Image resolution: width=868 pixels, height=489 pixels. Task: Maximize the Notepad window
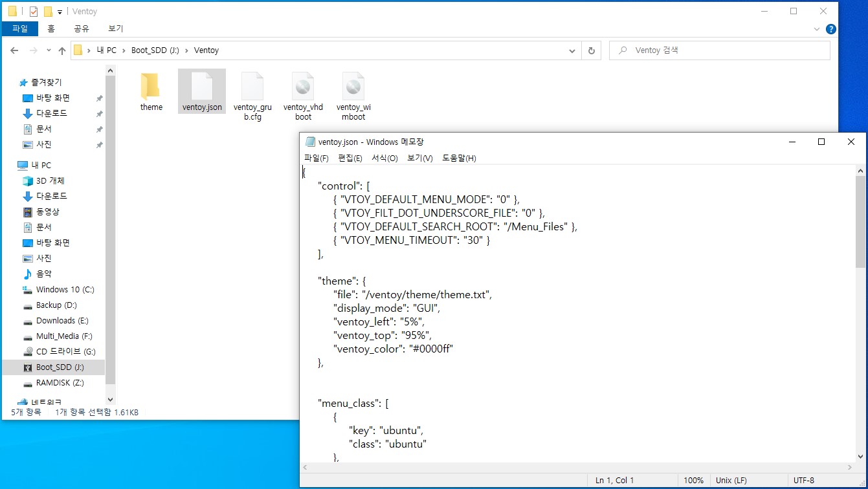[x=821, y=142]
